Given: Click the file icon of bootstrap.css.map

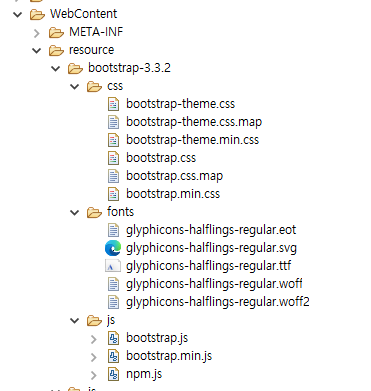Looking at the screenshot, I should point(113,176).
